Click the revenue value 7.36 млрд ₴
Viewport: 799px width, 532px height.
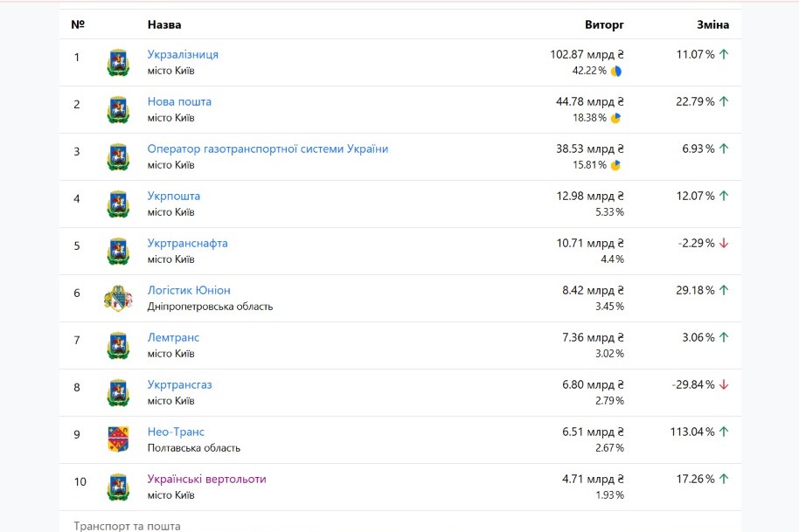pyautogui.click(x=594, y=337)
